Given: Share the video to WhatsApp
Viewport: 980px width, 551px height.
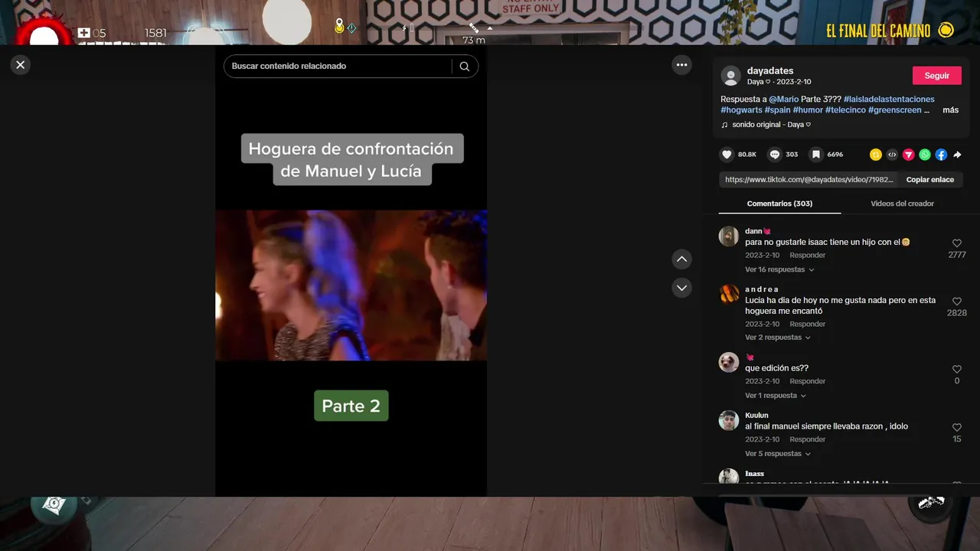Looking at the screenshot, I should pos(925,155).
